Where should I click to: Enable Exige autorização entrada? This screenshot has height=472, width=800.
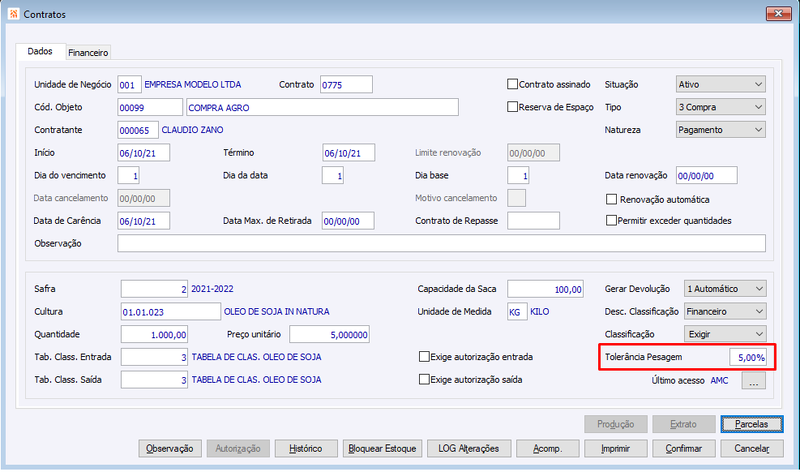tap(424, 357)
